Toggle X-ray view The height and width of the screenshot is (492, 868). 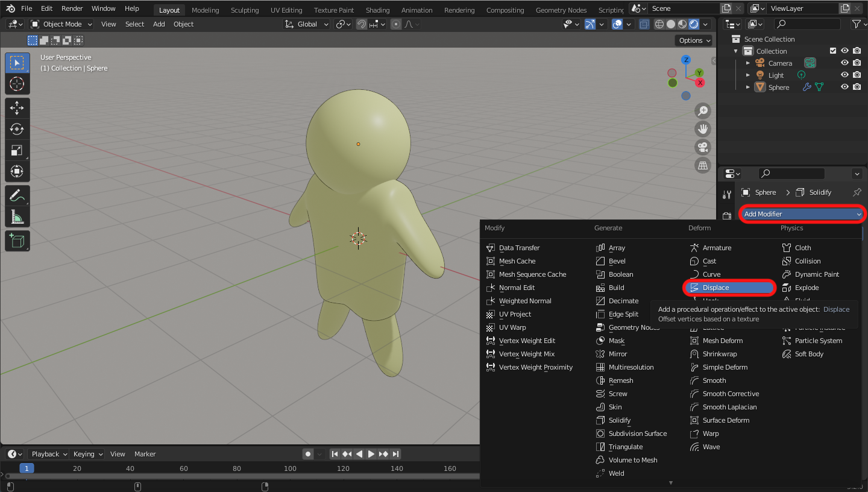coord(644,24)
